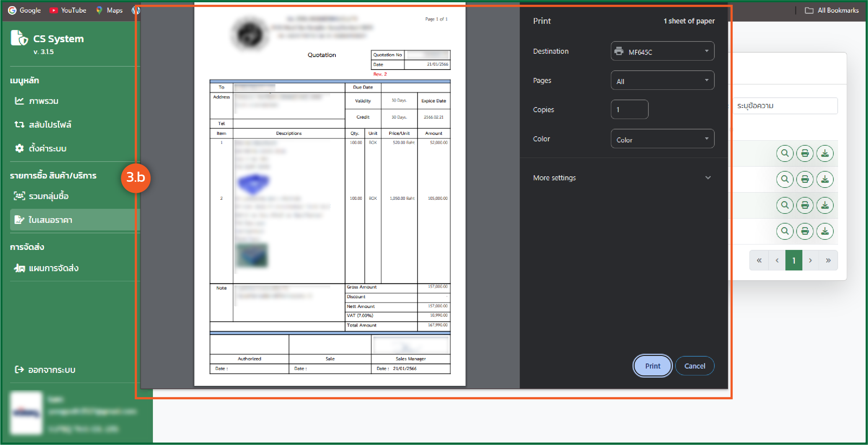Open ตั้งค่าระบบ system settings menu
Viewport: 868px width, 445px height.
point(47,149)
